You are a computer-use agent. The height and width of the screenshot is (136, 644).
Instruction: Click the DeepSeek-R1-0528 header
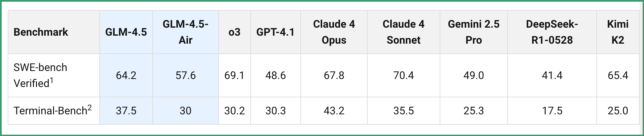click(x=552, y=32)
